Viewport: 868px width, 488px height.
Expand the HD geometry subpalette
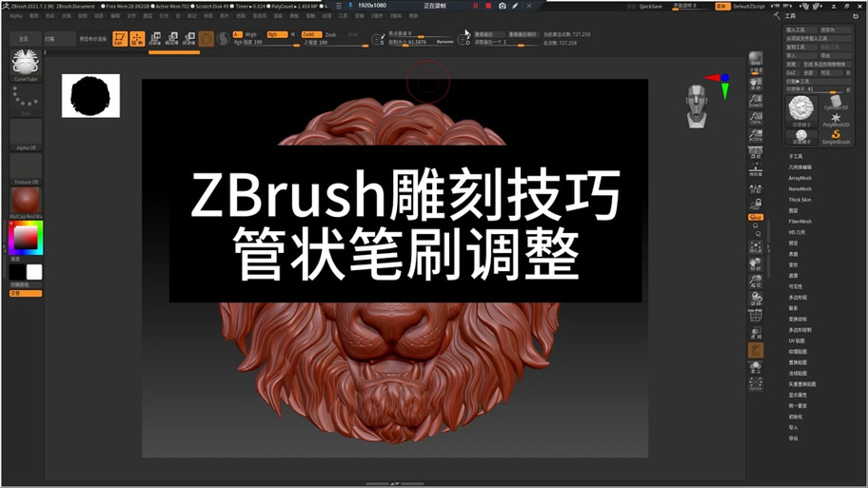[x=798, y=232]
